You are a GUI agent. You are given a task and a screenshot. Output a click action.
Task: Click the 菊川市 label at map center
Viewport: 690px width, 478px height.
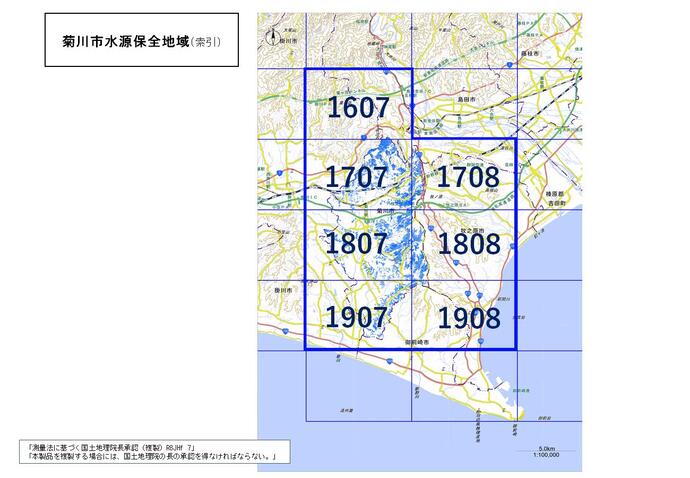pyautogui.click(x=385, y=211)
